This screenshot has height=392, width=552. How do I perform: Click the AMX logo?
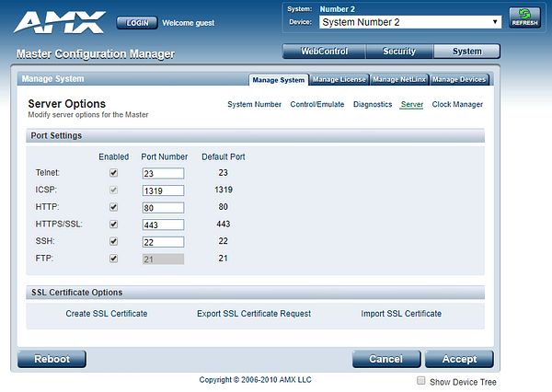(x=60, y=22)
